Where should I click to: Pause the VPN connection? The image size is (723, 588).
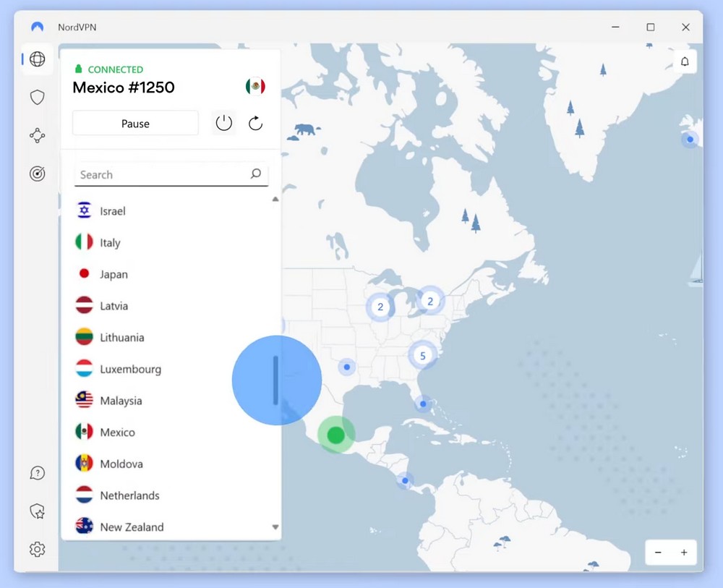136,123
